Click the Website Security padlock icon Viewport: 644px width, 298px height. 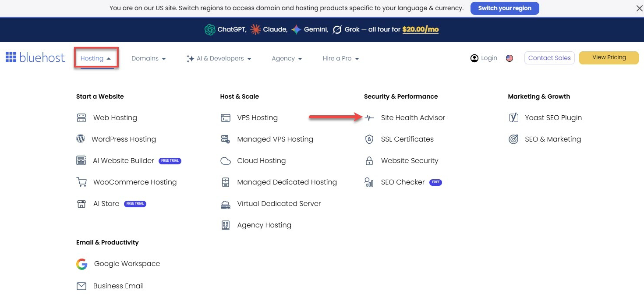pos(369,161)
